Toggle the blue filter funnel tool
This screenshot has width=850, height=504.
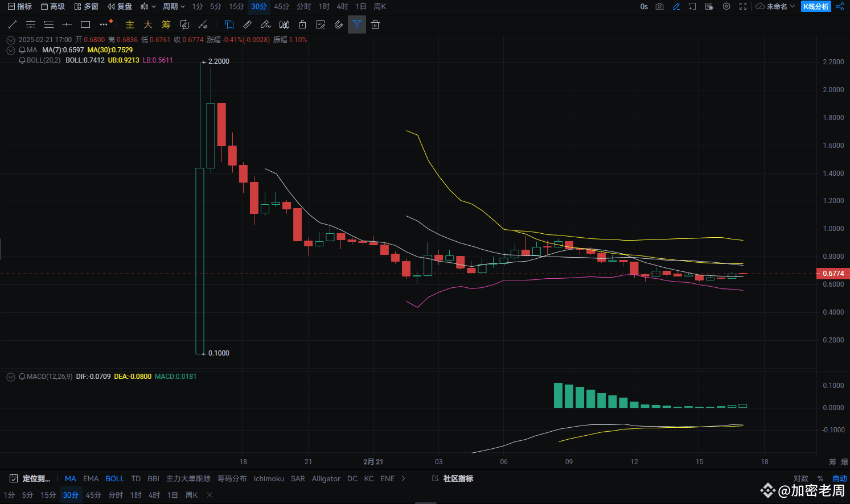357,24
